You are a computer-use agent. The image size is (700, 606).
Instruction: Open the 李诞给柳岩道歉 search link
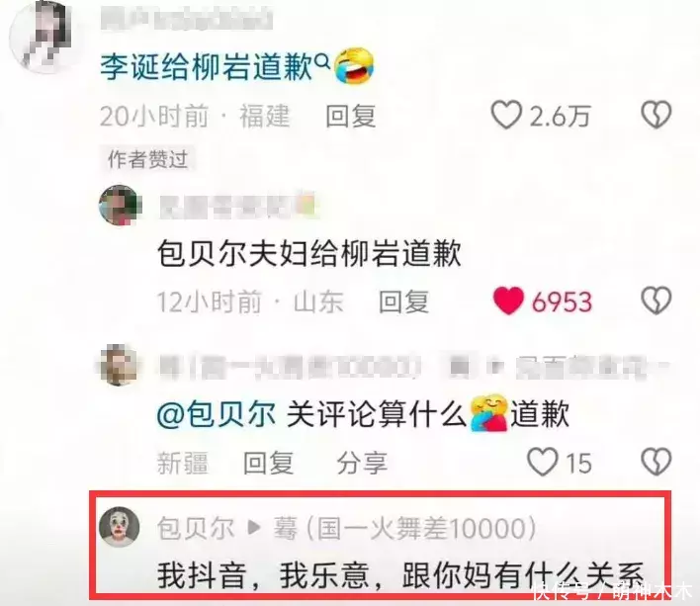206,67
